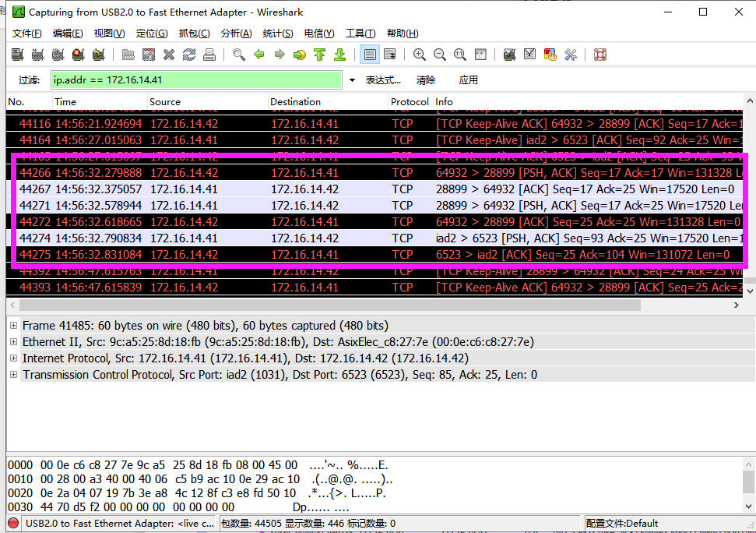Open the 编辑(E) menu
Screen dimensions: 756x533
coord(68,34)
